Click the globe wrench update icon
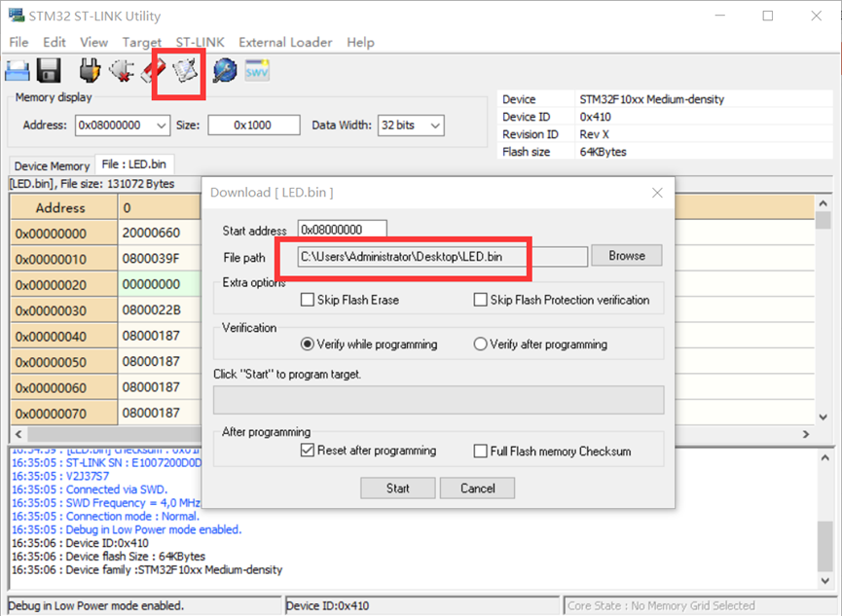The height and width of the screenshot is (616, 842). click(x=225, y=70)
